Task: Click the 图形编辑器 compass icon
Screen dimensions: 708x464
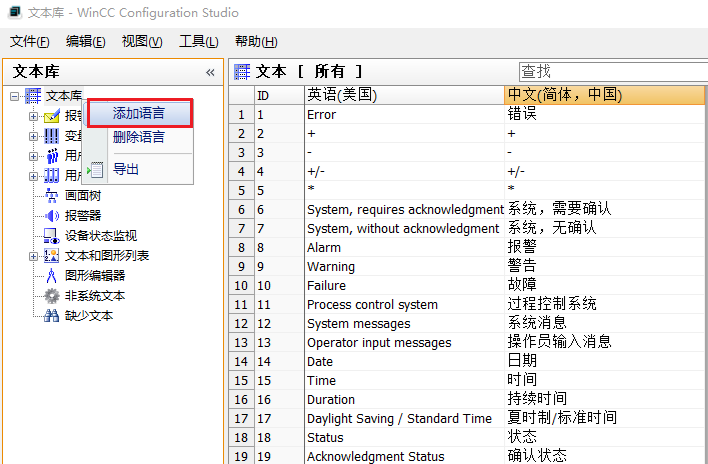Action: coord(52,276)
